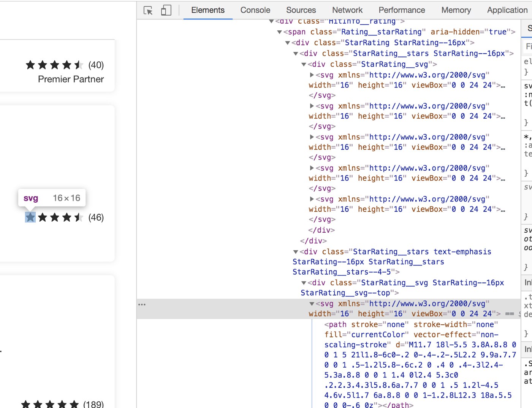Collapse the StarRating__stars text-emphasis div
This screenshot has height=408, width=532.
click(296, 252)
